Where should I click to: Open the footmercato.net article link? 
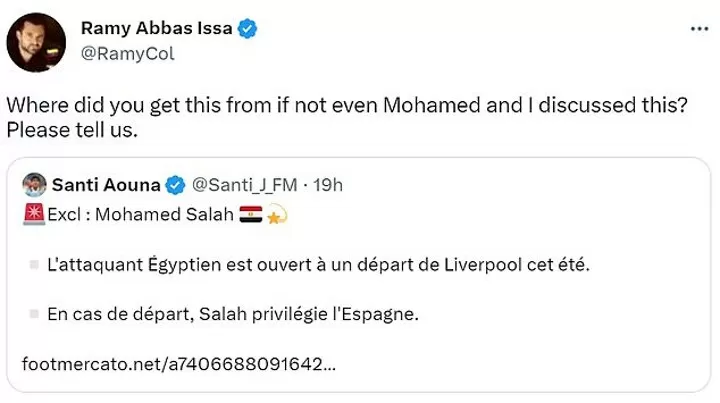coord(178,363)
